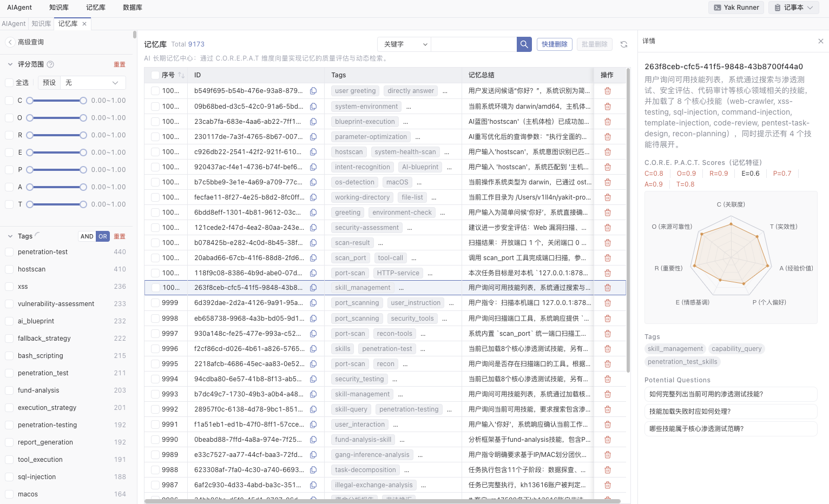Click the C score range slider
This screenshot has width=829, height=504.
click(x=56, y=101)
